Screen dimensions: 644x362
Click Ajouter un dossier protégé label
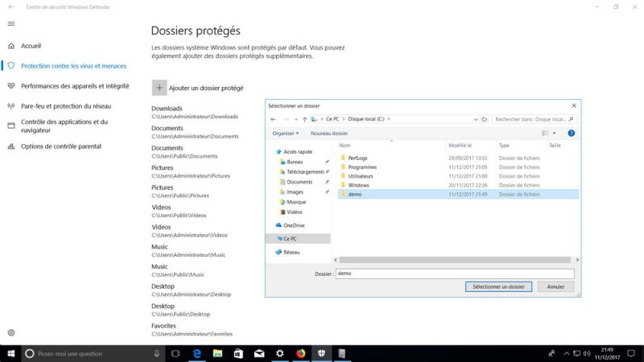206,88
